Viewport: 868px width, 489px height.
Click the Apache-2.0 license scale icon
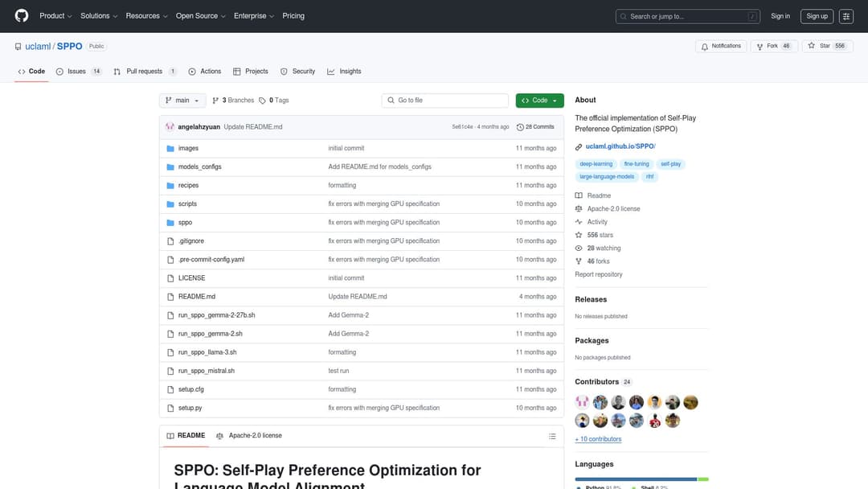point(579,209)
